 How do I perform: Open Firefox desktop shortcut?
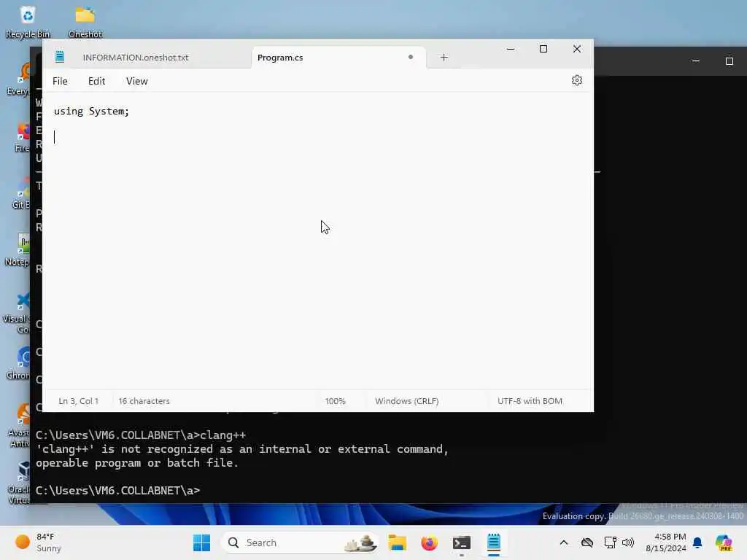tap(22, 138)
